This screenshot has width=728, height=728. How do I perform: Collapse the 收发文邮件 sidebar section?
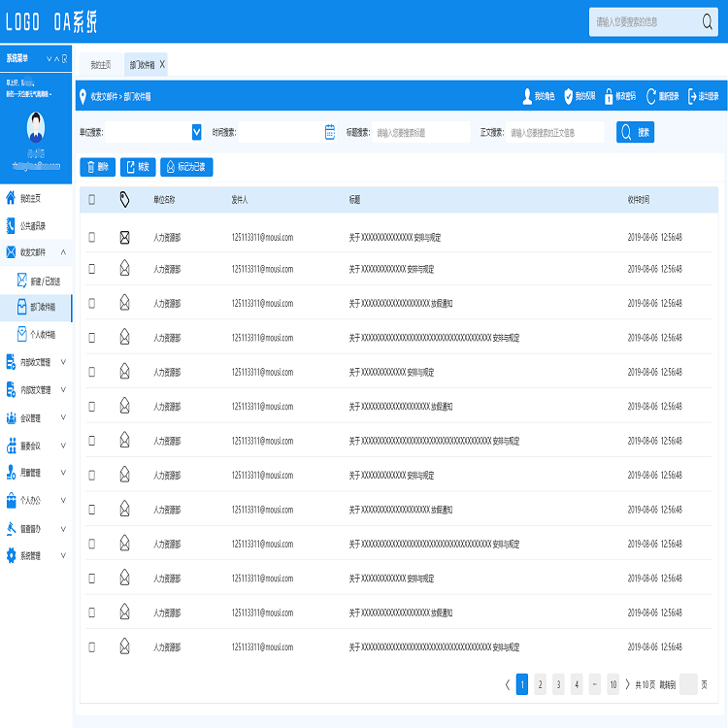tap(63, 252)
